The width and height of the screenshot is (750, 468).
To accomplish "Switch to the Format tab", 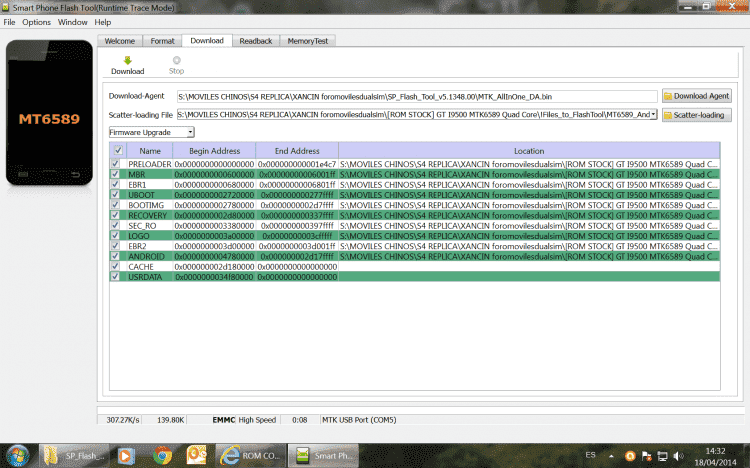I will click(x=162, y=41).
